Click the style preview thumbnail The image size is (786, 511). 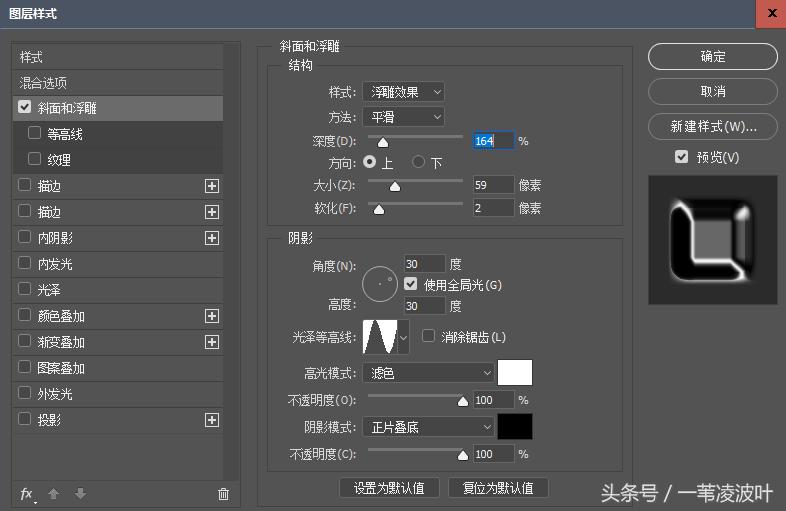712,240
